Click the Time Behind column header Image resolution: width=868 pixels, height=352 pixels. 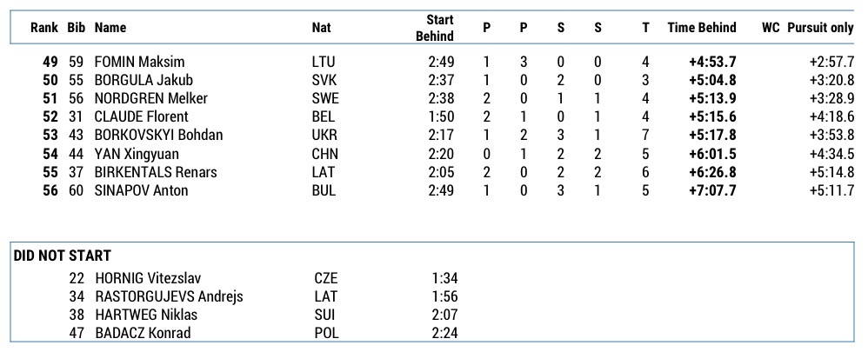tap(702, 28)
